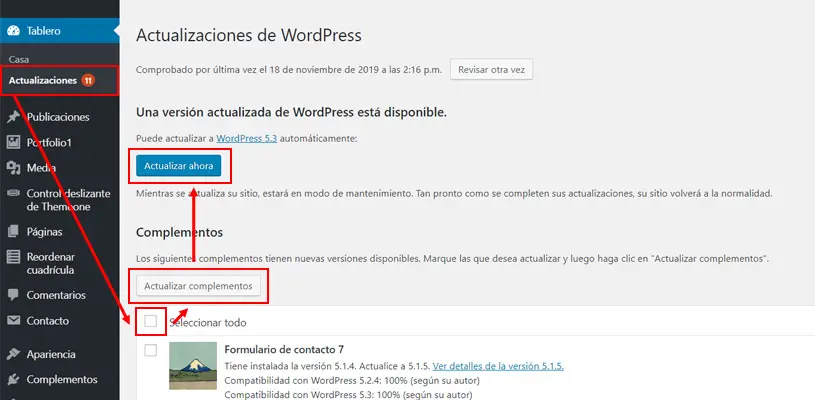Click the Tablero dashboard icon
Viewport: 815px width, 400px height.
click(14, 31)
